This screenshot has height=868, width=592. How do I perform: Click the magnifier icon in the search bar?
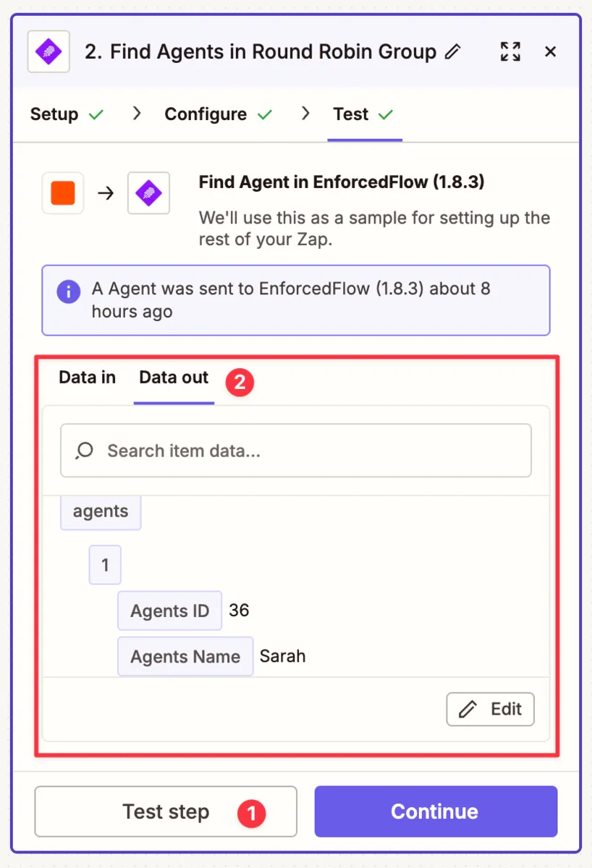tap(83, 450)
